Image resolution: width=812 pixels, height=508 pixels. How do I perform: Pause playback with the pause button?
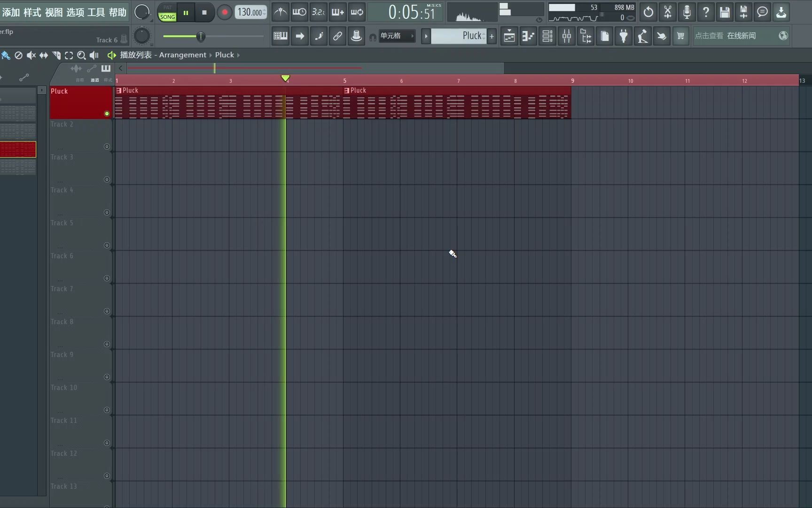[x=186, y=13]
